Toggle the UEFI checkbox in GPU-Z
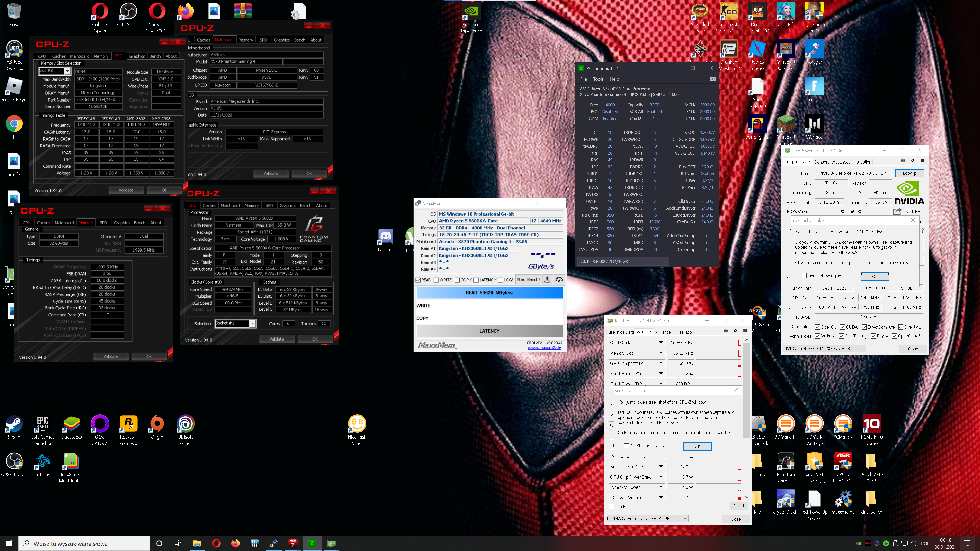The height and width of the screenshot is (551, 980). (x=909, y=212)
